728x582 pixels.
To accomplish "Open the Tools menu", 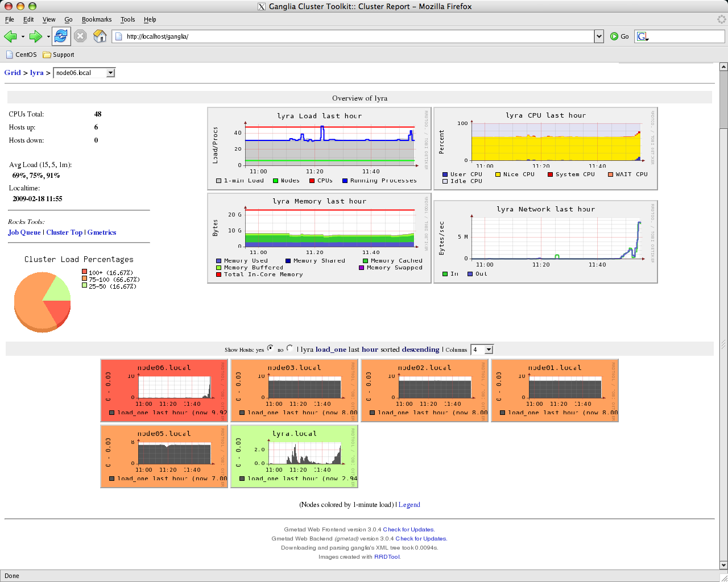I will [x=127, y=19].
